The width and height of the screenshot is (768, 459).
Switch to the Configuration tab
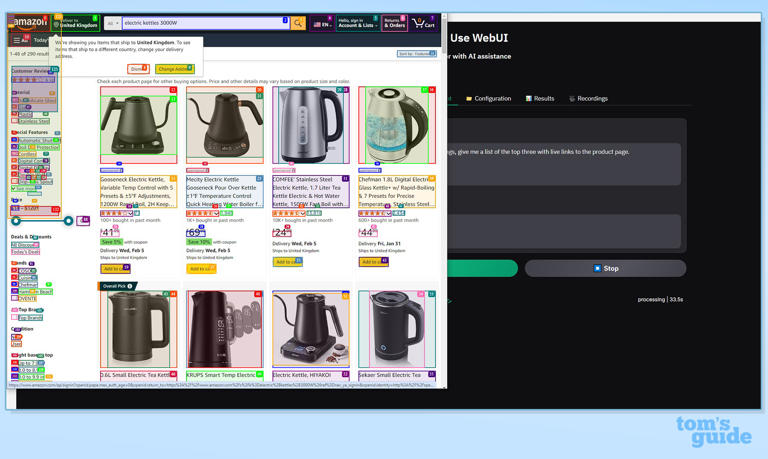(x=488, y=99)
